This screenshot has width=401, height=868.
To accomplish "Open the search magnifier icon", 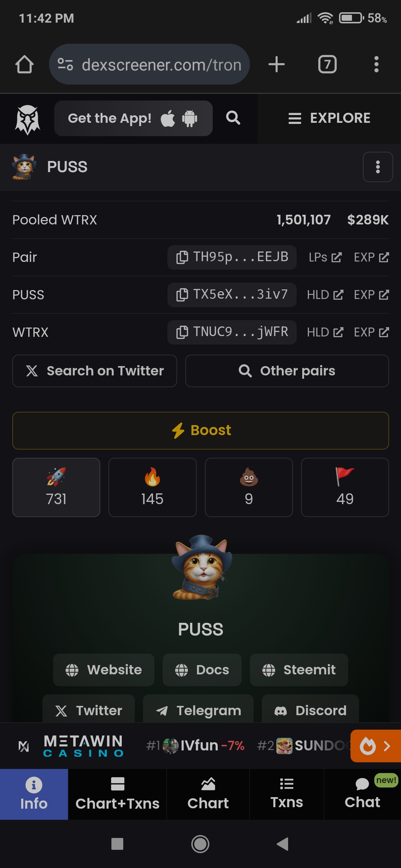I will [233, 118].
